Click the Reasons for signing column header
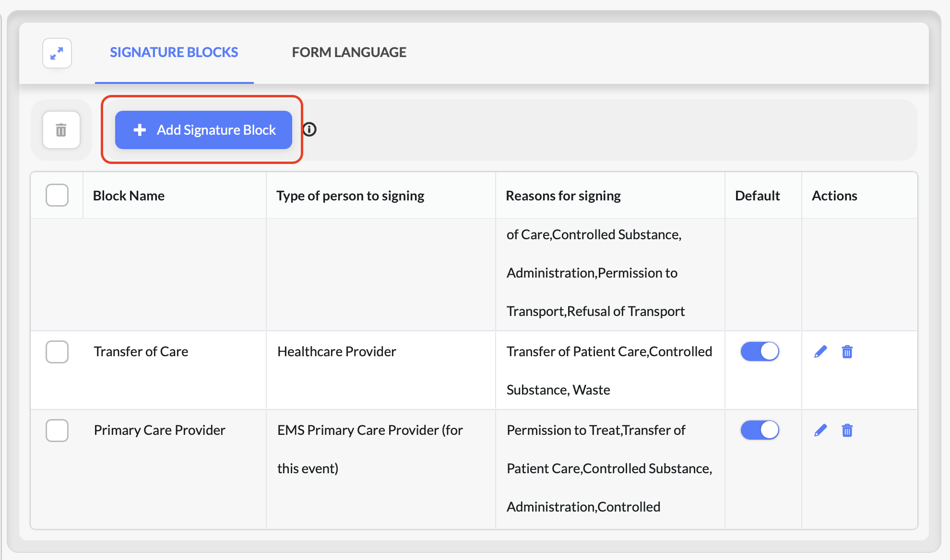 [x=563, y=196]
